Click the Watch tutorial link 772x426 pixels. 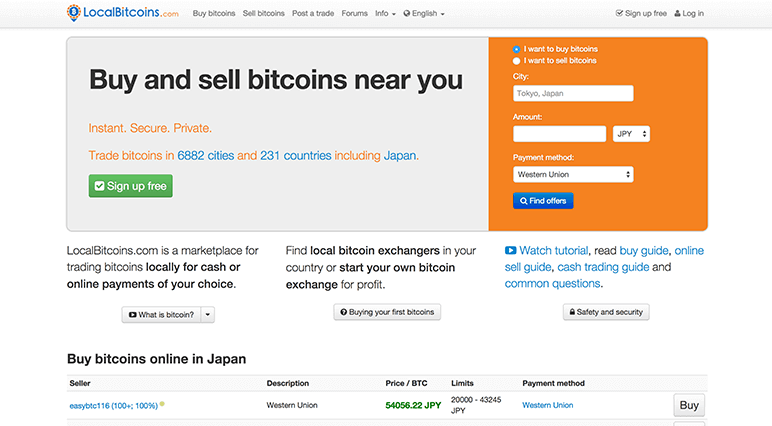(553, 251)
